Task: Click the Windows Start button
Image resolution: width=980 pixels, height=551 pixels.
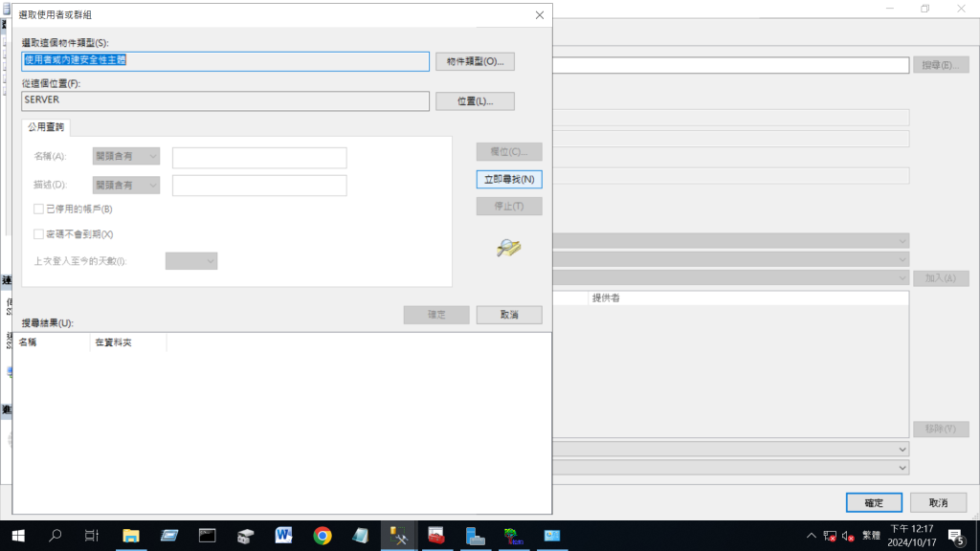Action: [x=17, y=536]
